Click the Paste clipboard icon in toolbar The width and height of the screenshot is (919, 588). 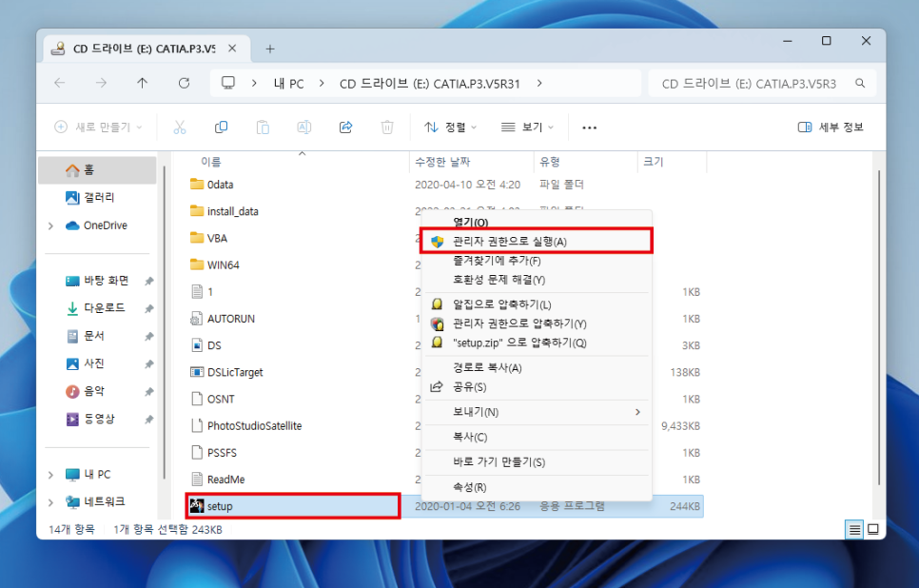[263, 127]
